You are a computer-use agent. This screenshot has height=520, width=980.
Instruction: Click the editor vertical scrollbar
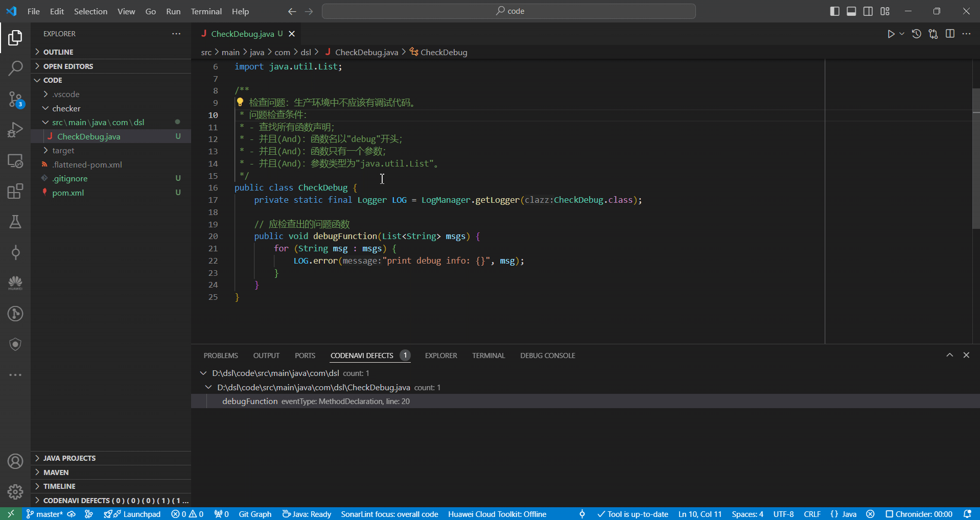[x=975, y=158]
